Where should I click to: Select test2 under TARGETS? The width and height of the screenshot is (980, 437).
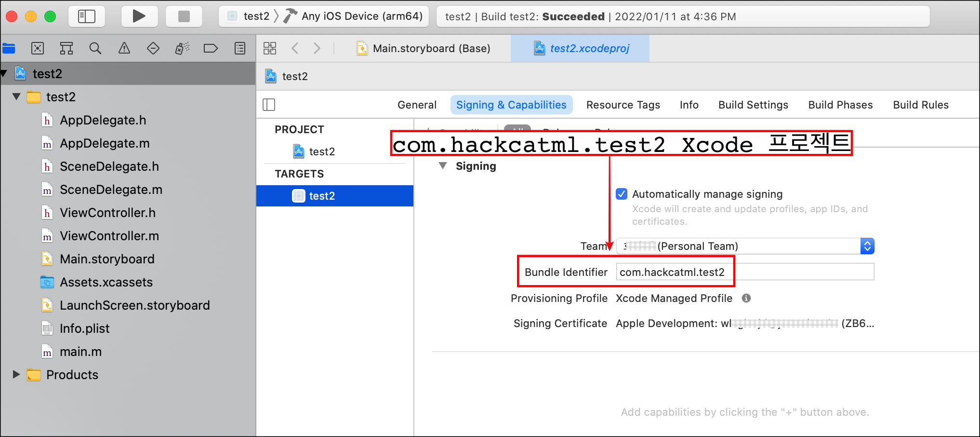coord(335,196)
